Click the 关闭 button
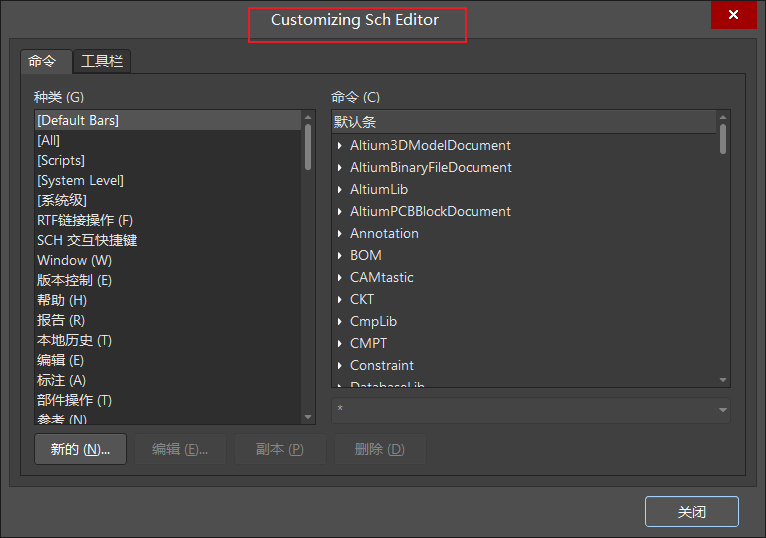Image resolution: width=766 pixels, height=538 pixels. click(x=692, y=512)
